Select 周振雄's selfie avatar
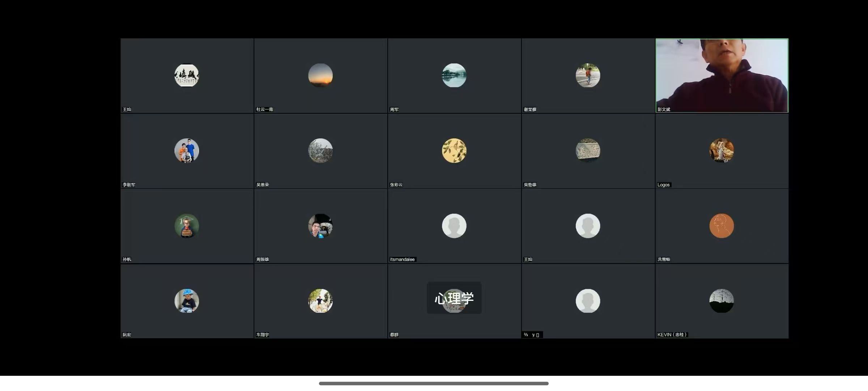The width and height of the screenshot is (868, 391). click(x=320, y=226)
